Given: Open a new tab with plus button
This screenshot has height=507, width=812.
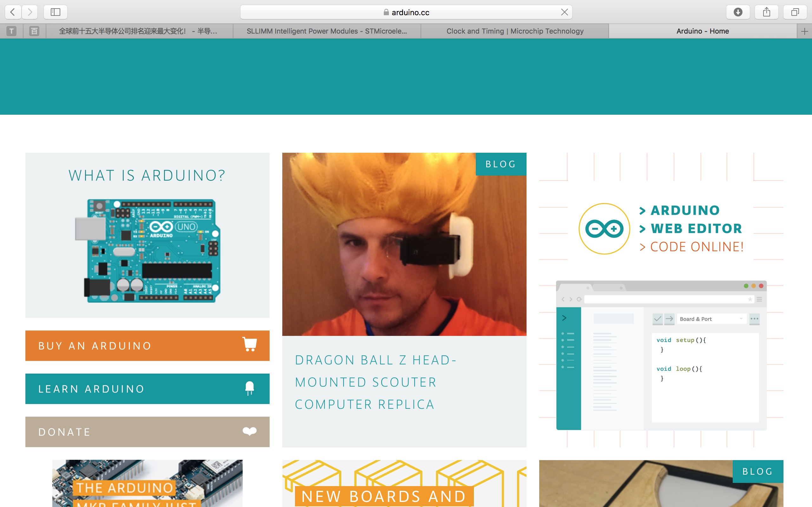Looking at the screenshot, I should click(804, 31).
